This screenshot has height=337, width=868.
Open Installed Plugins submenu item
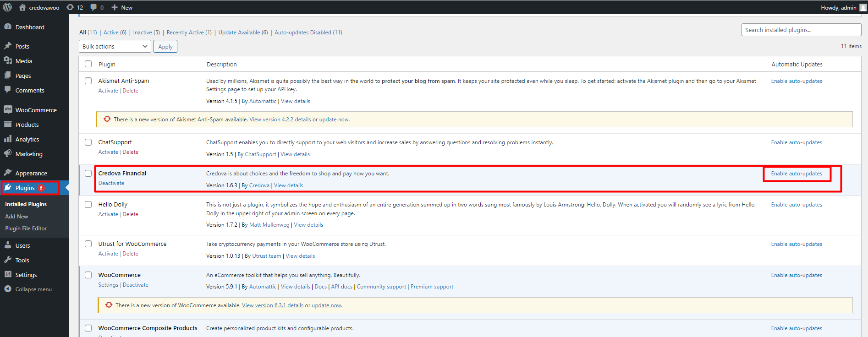pyautogui.click(x=26, y=204)
